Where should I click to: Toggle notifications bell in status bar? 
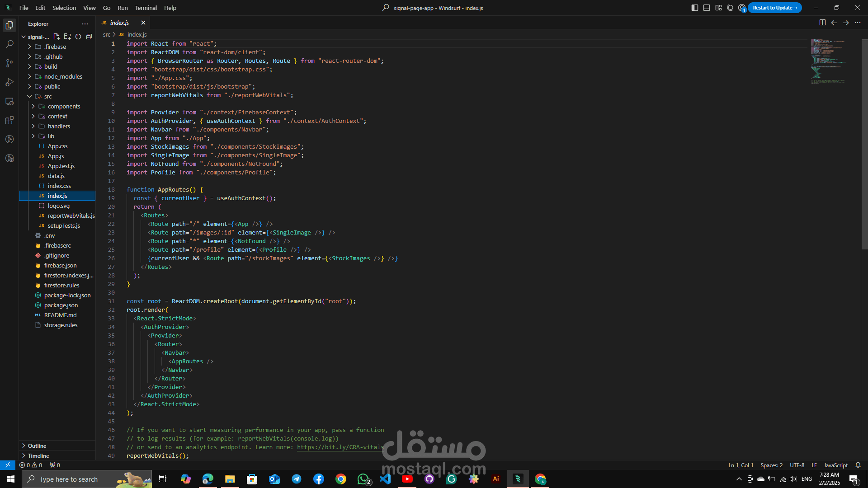pos(858,465)
